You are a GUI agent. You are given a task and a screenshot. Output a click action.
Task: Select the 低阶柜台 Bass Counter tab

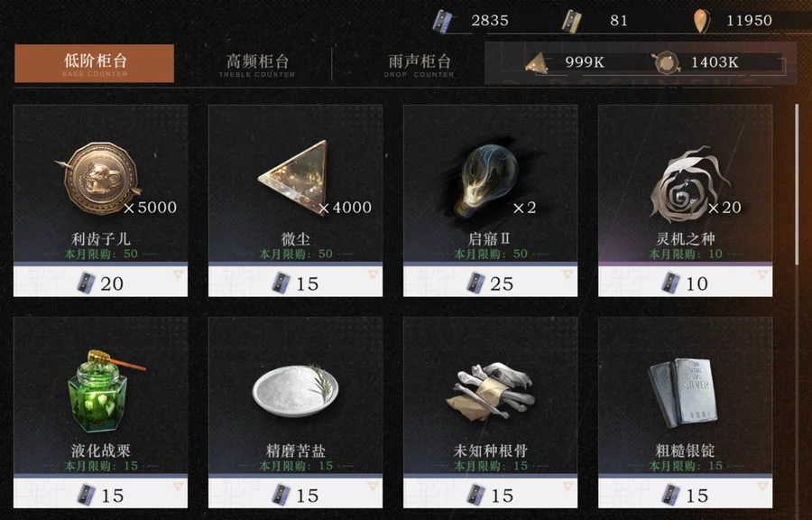tap(94, 63)
